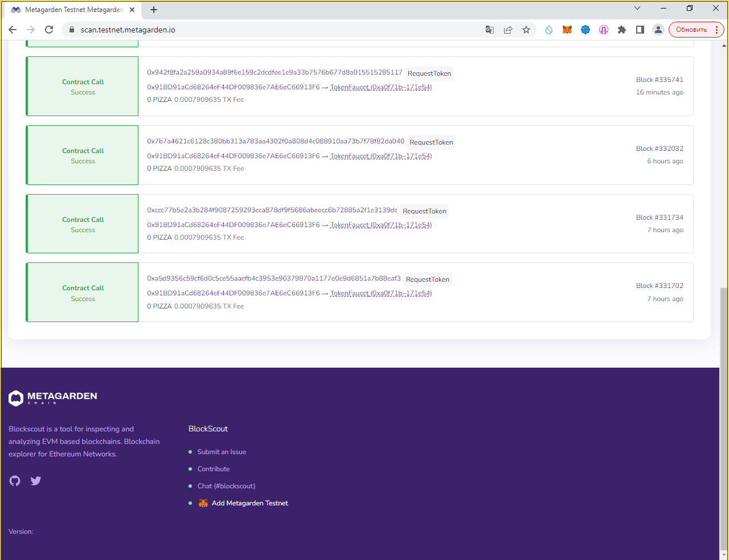Expand the tab search chevron
This screenshot has height=560, width=729.
tap(637, 9)
